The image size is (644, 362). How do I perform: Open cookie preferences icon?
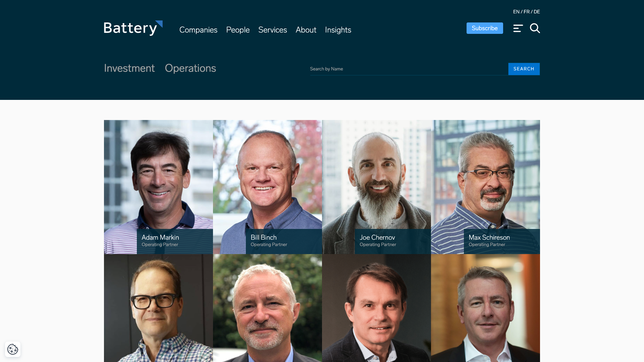coord(13,349)
